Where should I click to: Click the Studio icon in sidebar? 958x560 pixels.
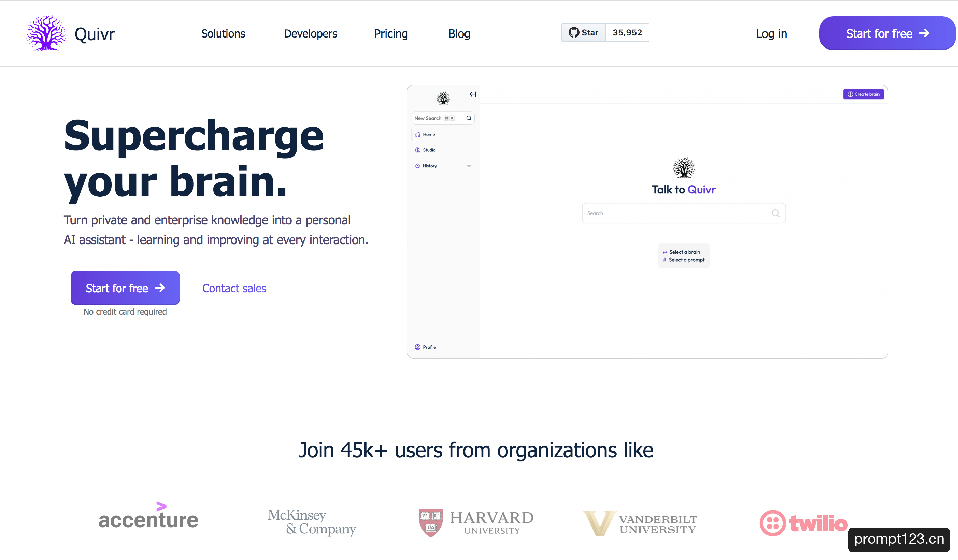pos(417,150)
